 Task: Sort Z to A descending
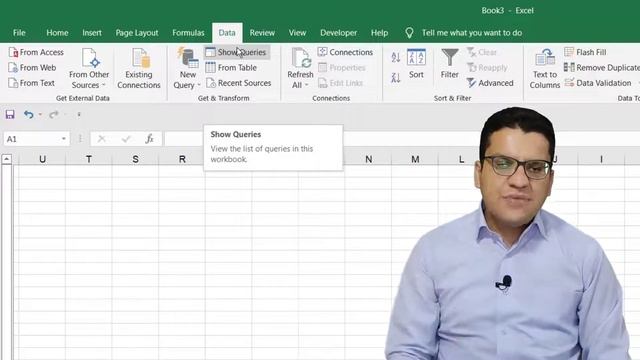[396, 77]
